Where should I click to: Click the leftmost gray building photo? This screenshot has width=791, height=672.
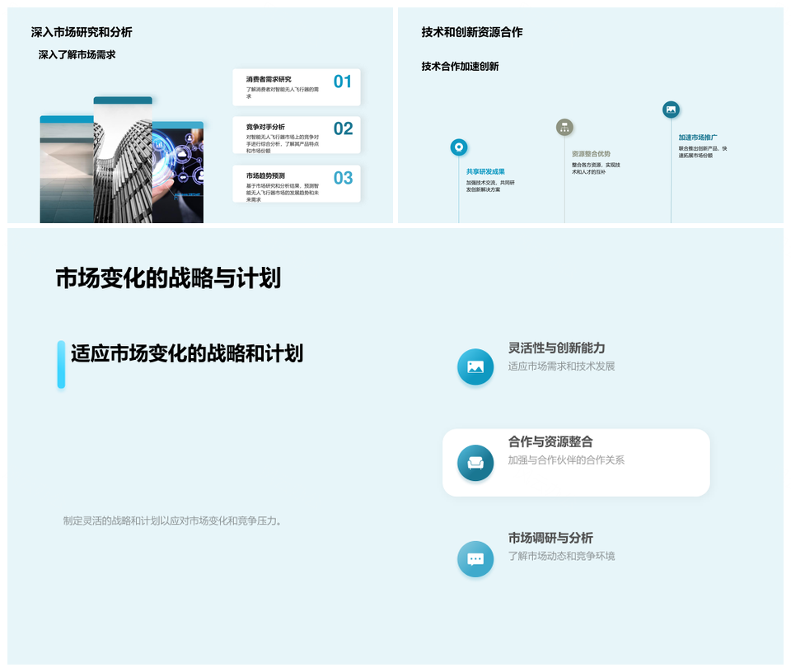click(66, 171)
